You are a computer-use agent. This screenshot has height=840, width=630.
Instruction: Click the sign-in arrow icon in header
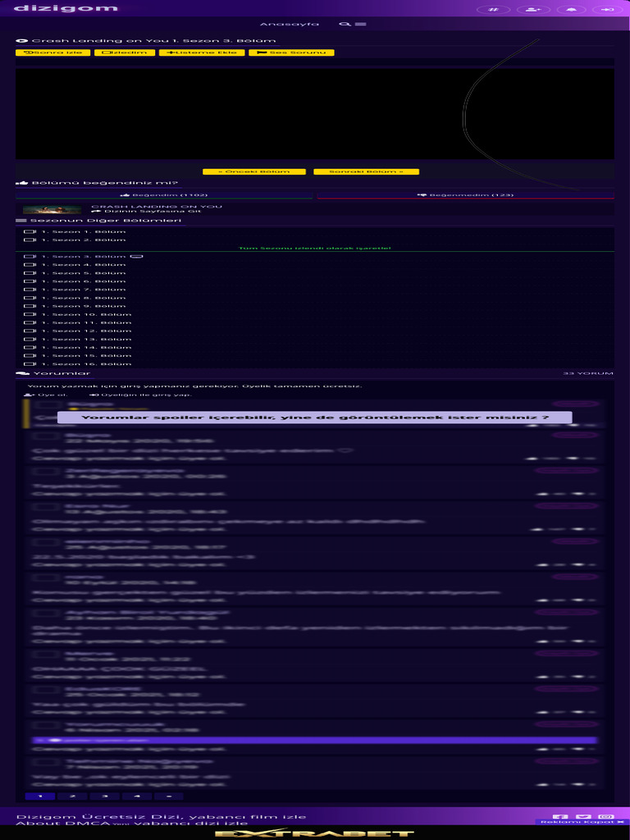click(x=608, y=9)
